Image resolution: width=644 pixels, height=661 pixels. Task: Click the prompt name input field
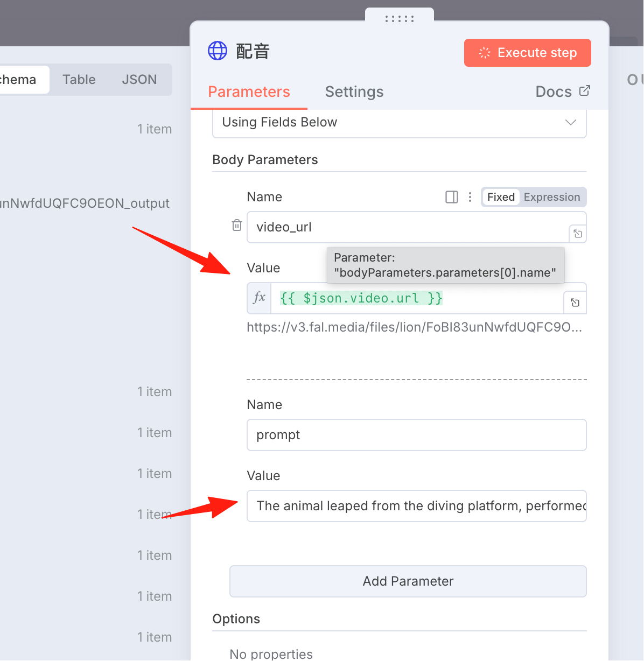tap(417, 435)
